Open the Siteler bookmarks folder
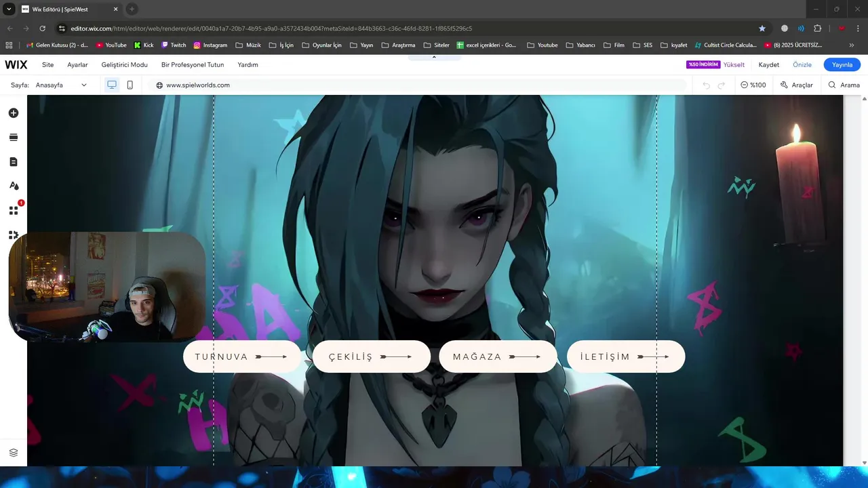Viewport: 868px width, 488px height. [x=436, y=45]
